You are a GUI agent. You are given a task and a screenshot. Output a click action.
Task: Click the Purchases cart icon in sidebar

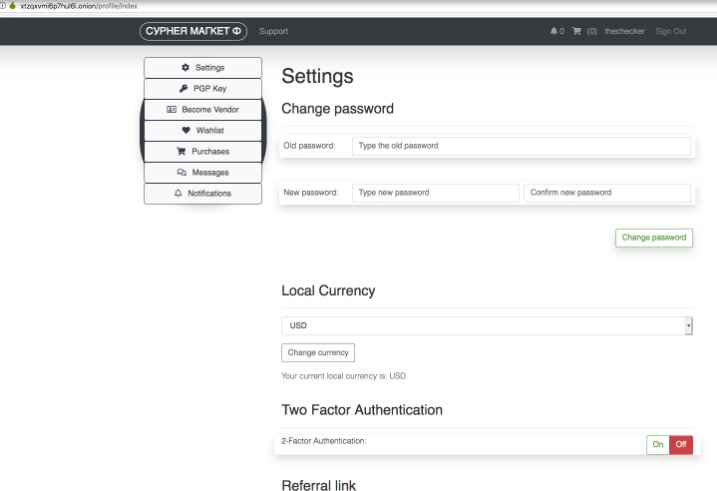pos(181,151)
